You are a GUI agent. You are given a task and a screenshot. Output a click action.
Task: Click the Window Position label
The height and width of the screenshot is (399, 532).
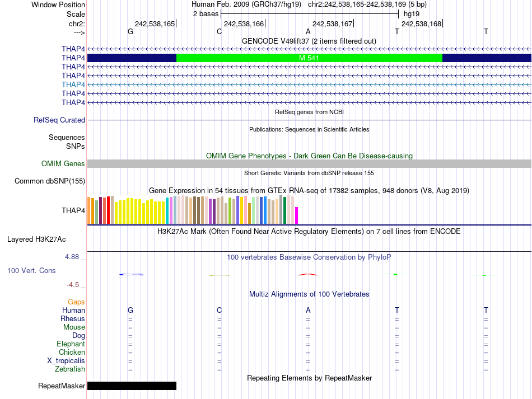tap(58, 4)
